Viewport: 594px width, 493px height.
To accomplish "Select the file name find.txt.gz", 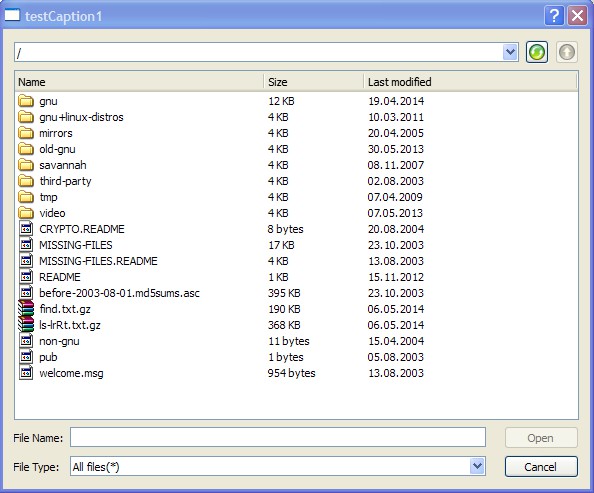I will pos(65,310).
